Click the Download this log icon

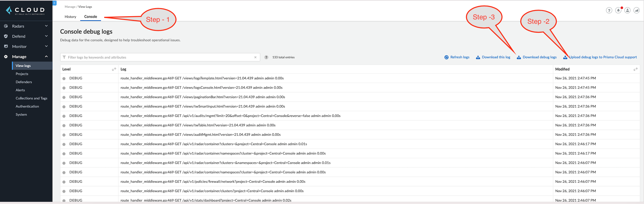478,57
